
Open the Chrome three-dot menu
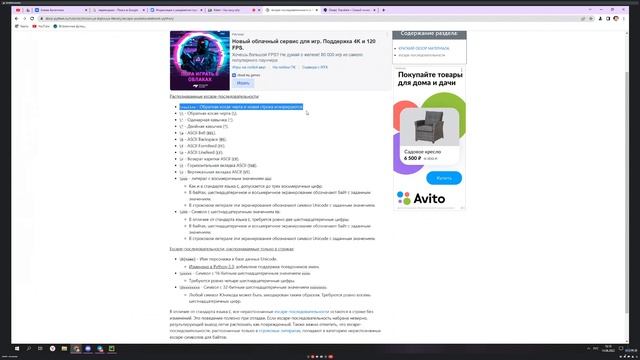click(624, 18)
